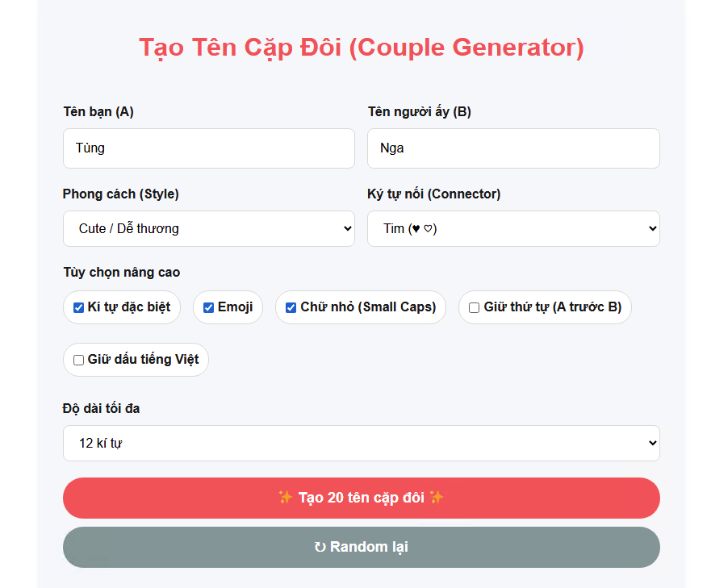The height and width of the screenshot is (588, 711).
Task: Click the 'Tên người ấy (B)' input field
Action: [513, 148]
